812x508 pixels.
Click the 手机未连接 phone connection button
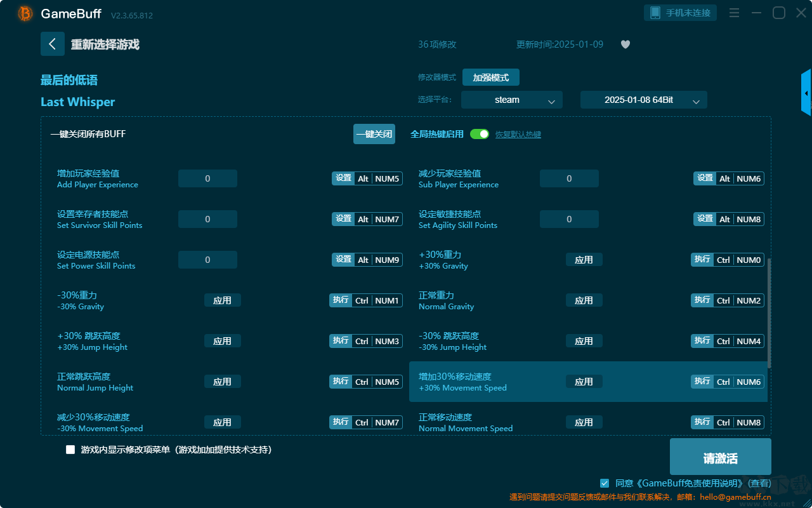pyautogui.click(x=681, y=13)
